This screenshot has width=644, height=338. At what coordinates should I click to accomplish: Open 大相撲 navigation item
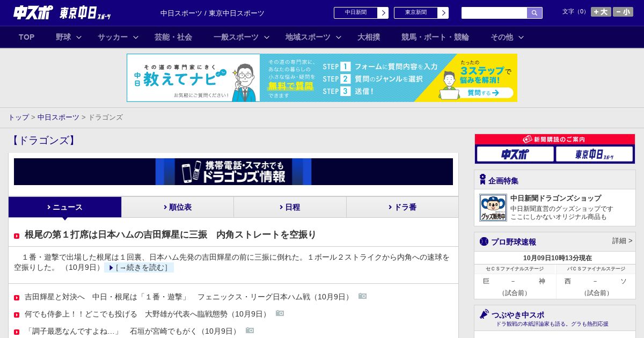coord(369,37)
